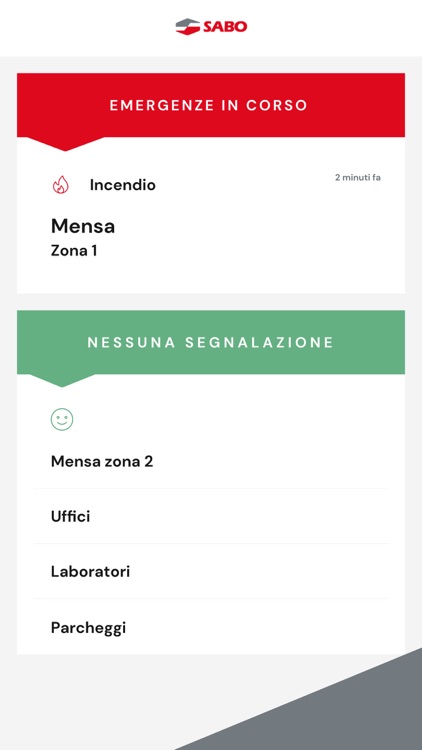This screenshot has width=422, height=750.
Task: Click the SABO emblem icon in header
Action: click(x=188, y=26)
